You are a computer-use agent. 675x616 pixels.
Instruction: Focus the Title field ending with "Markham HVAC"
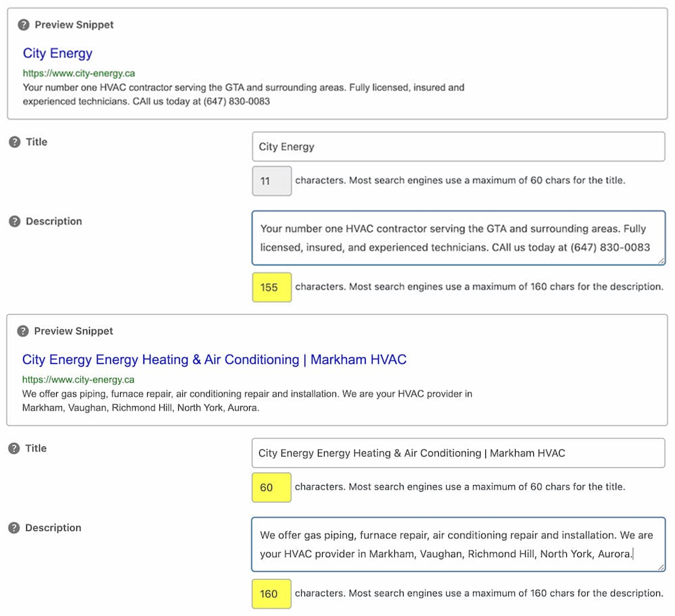click(458, 453)
